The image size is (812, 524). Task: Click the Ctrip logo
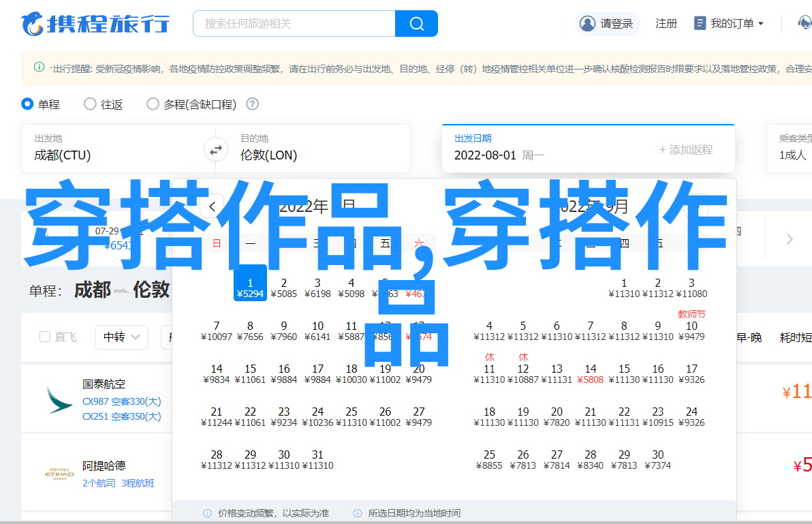tap(96, 24)
